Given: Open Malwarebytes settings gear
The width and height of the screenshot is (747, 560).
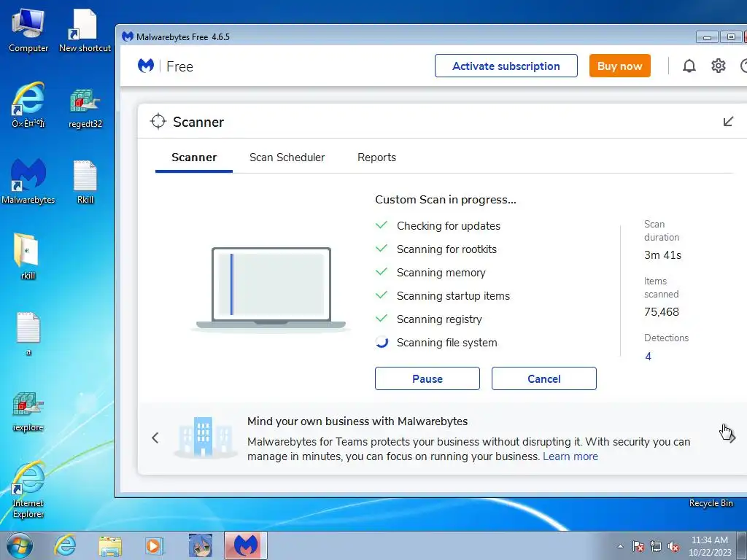Looking at the screenshot, I should tap(719, 66).
